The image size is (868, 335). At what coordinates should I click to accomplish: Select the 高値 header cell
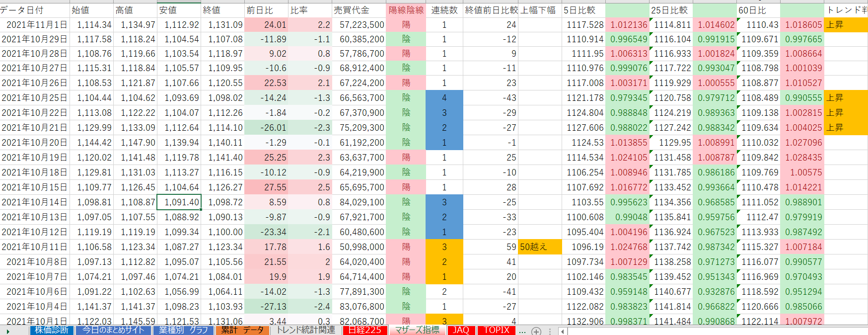[135, 10]
